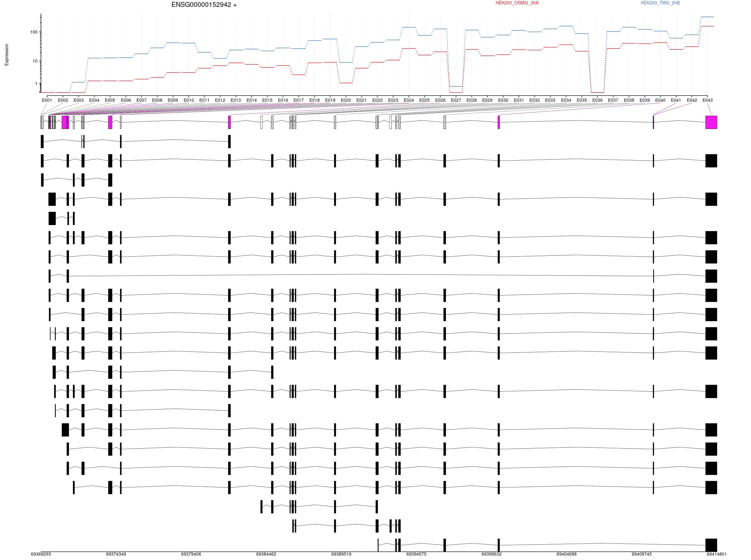Image resolution: width=751 pixels, height=560 pixels.
Task: Select exon bin label E026
Action: point(440,100)
